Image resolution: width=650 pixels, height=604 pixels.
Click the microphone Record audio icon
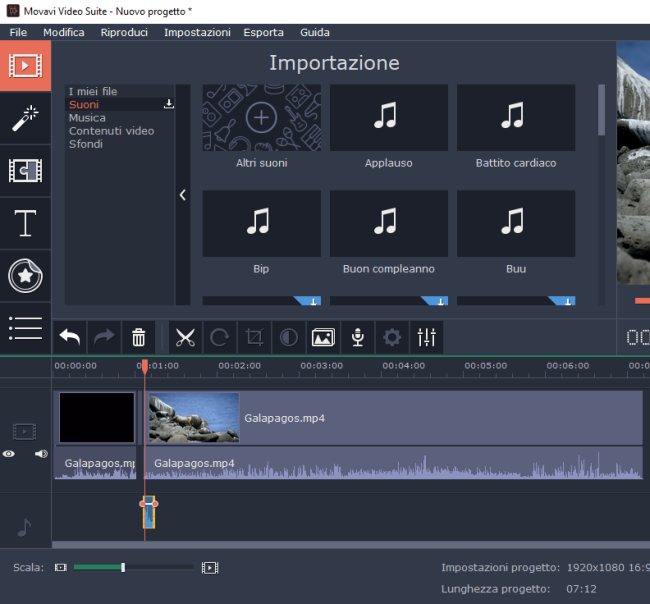coord(358,337)
